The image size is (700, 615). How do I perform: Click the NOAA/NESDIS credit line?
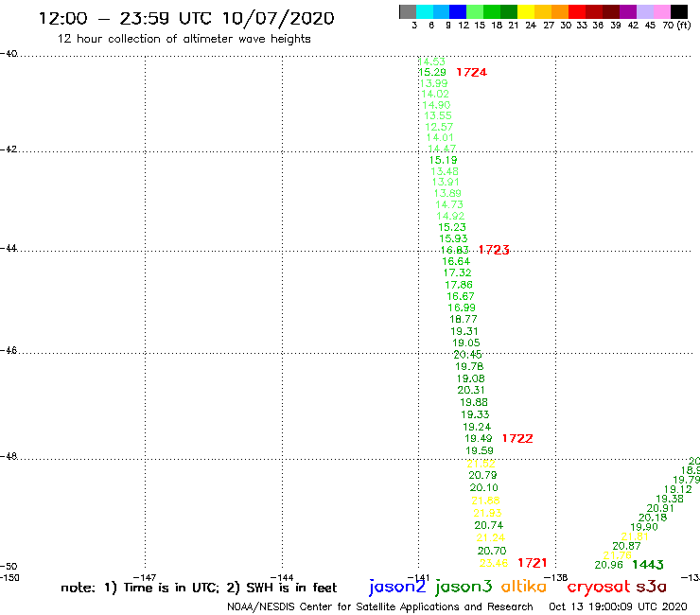(380, 607)
